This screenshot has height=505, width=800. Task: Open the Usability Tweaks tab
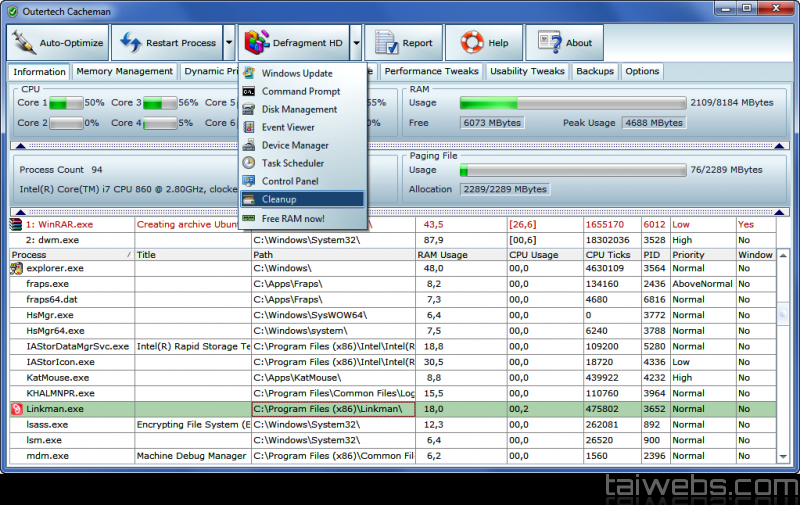pos(528,72)
